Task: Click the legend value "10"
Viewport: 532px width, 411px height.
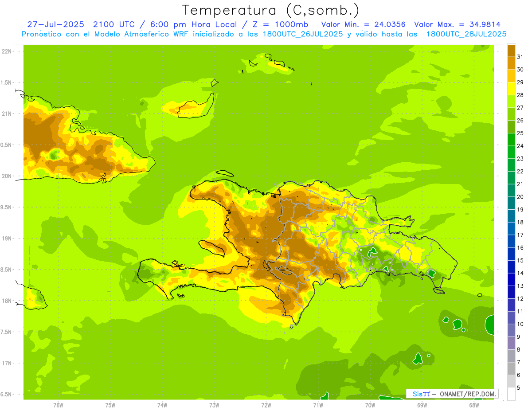Action: point(520,324)
